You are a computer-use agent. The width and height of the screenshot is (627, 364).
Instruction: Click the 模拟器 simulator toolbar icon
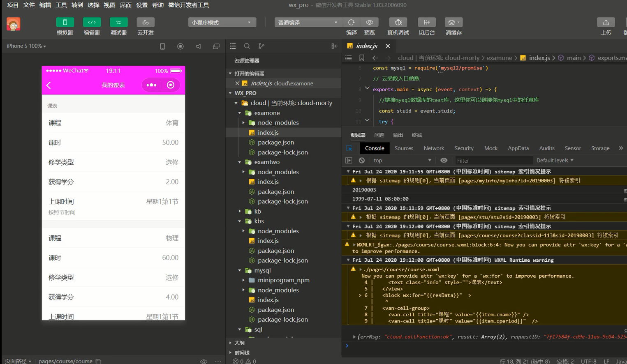pyautogui.click(x=65, y=23)
